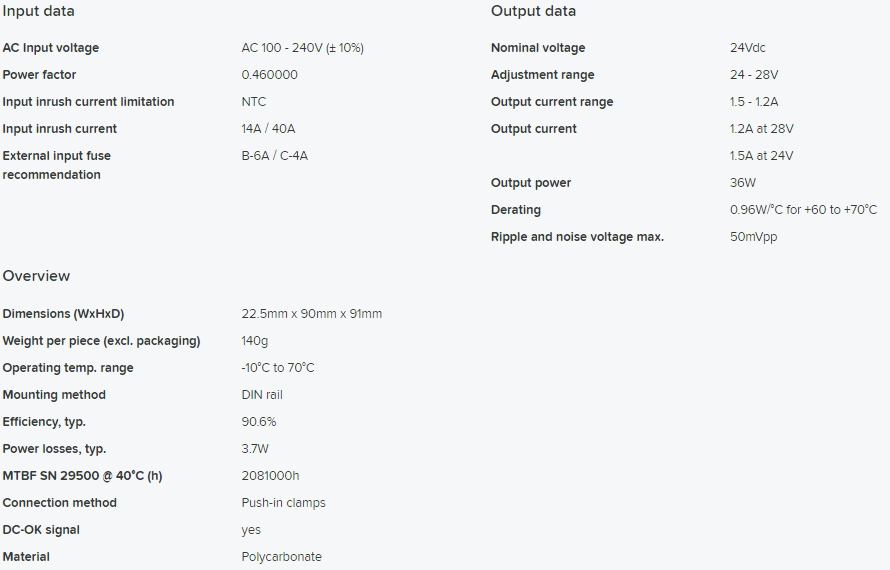Select the AC Input voltage label
The image size is (890, 570).
click(x=51, y=48)
